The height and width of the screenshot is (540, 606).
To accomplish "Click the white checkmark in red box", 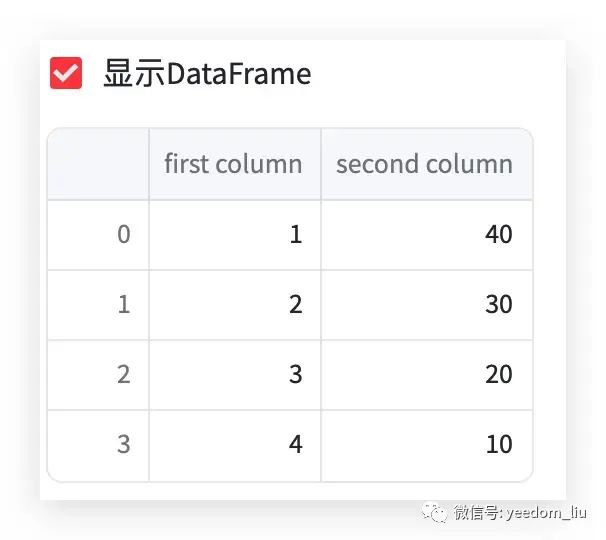I will coord(66,73).
